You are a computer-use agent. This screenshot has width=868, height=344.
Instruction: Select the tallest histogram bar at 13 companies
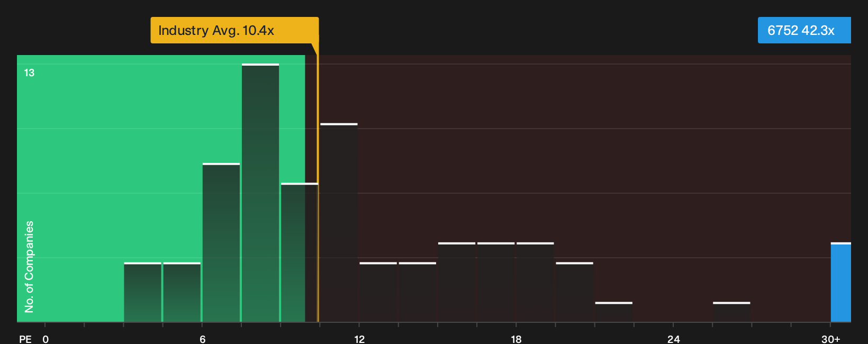[x=260, y=193]
